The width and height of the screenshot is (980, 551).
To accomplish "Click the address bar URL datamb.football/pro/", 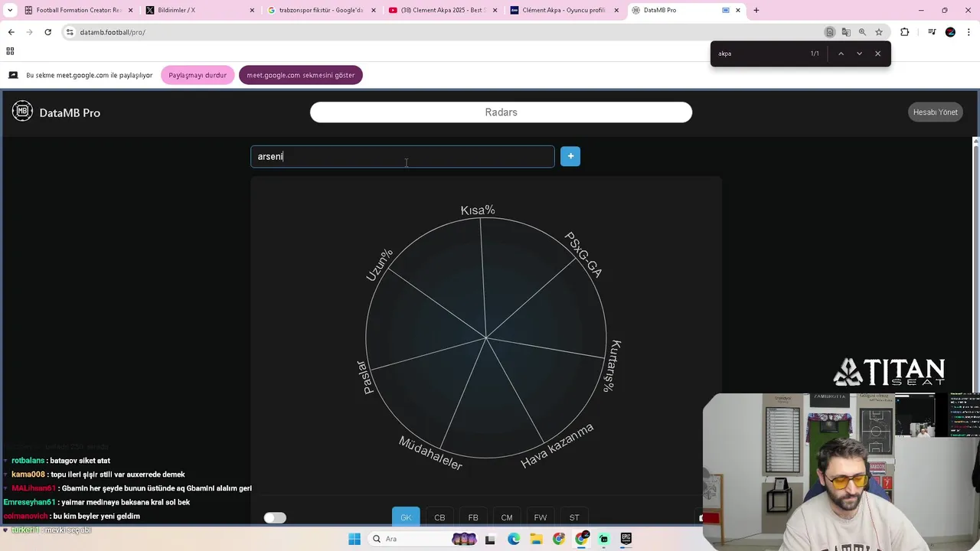I will [x=113, y=32].
